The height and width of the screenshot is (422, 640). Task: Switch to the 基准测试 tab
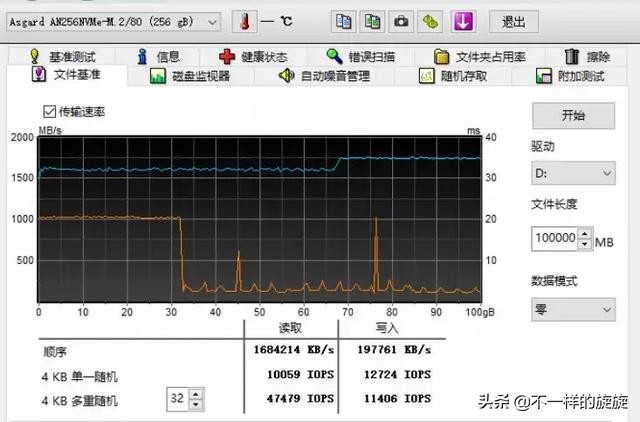[x=62, y=56]
